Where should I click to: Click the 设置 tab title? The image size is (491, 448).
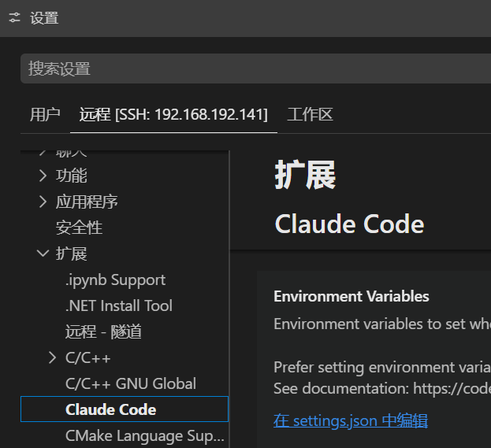click(44, 18)
